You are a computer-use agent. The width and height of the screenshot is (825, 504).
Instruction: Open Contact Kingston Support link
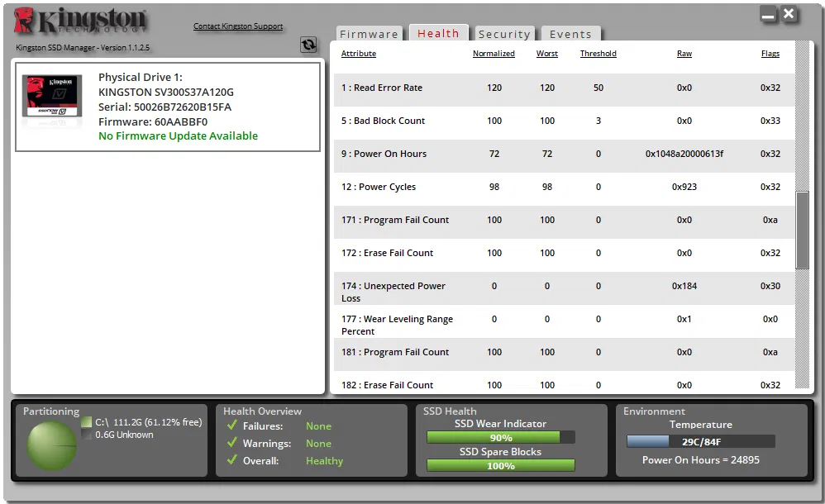click(x=238, y=26)
